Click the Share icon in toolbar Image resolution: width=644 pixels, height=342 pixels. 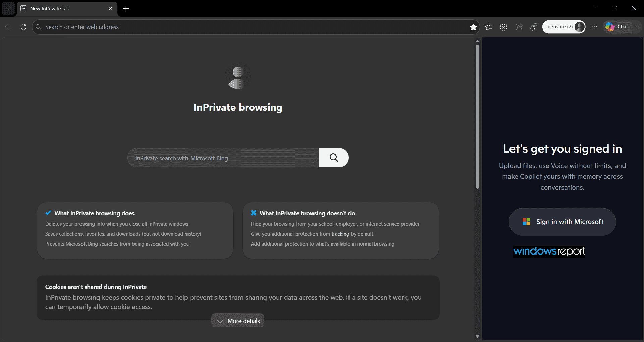coord(519,27)
